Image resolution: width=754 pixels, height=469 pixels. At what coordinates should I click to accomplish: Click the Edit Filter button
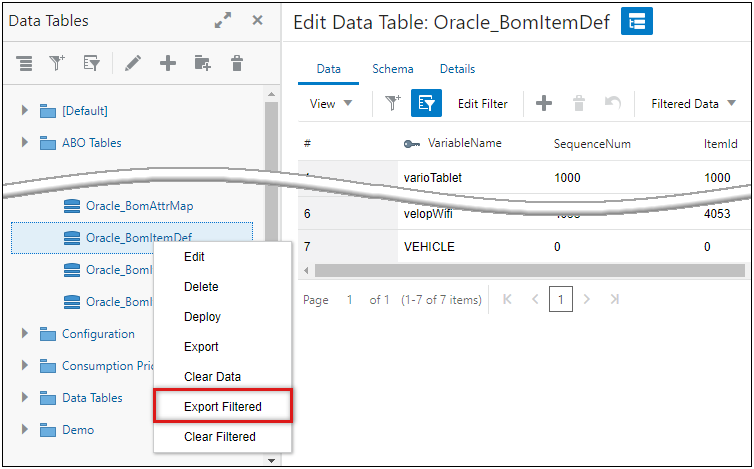[x=482, y=103]
